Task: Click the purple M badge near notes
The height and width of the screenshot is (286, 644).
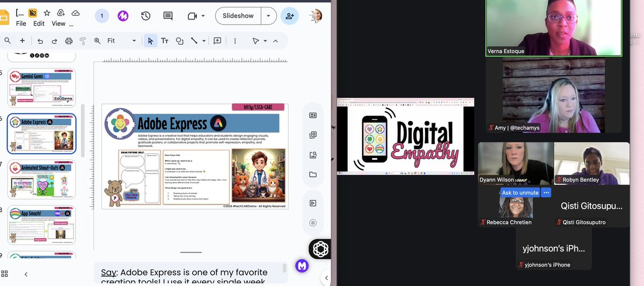Action: (x=302, y=266)
